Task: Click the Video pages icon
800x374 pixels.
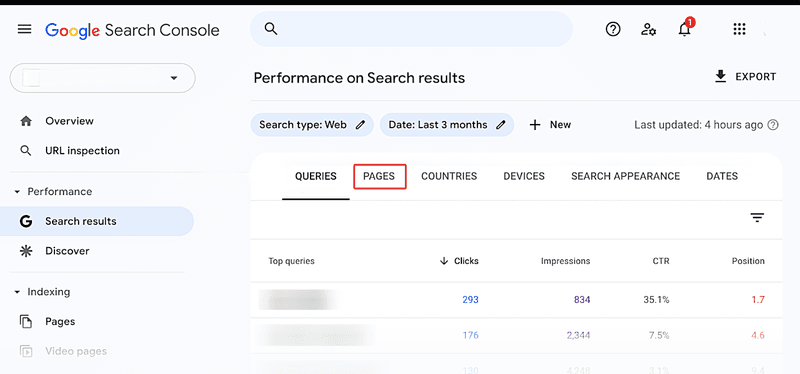Action: (x=26, y=352)
